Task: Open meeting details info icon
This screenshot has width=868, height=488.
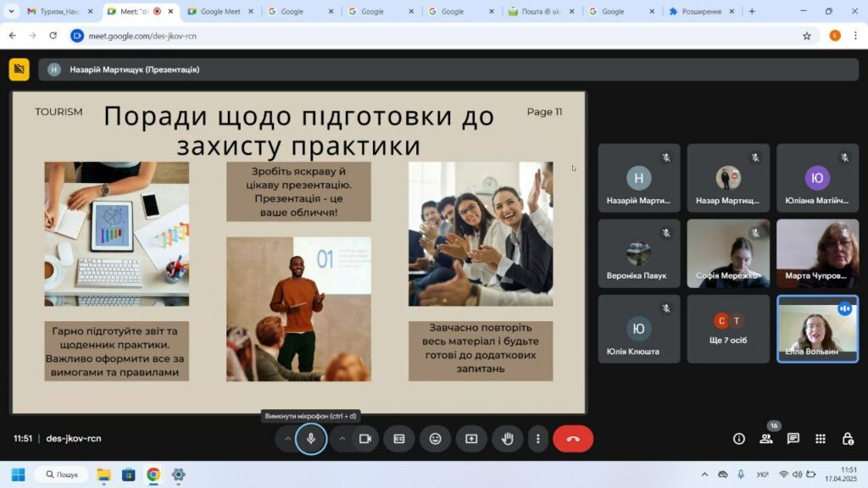Action: 739,439
